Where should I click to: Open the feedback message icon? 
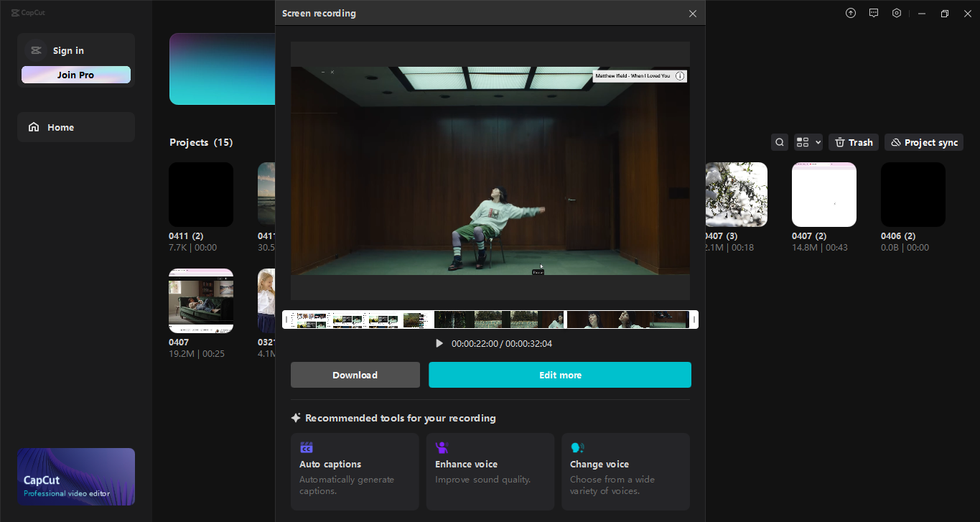tap(874, 13)
